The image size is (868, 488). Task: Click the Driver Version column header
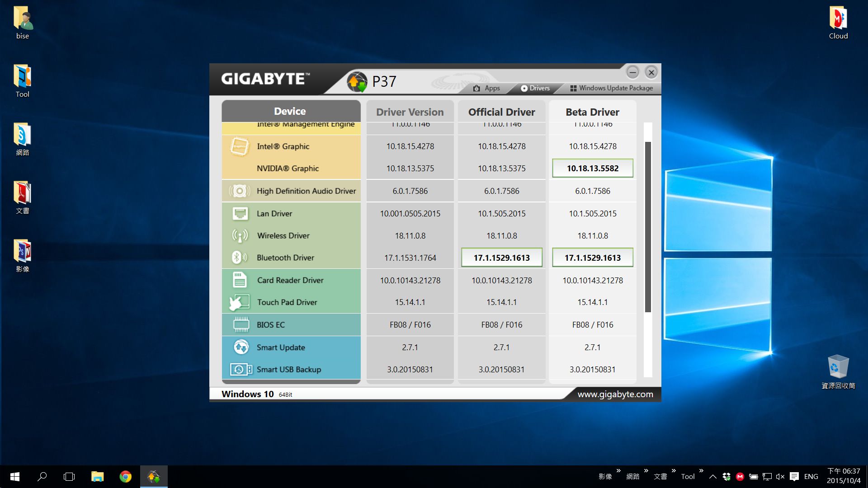410,112
